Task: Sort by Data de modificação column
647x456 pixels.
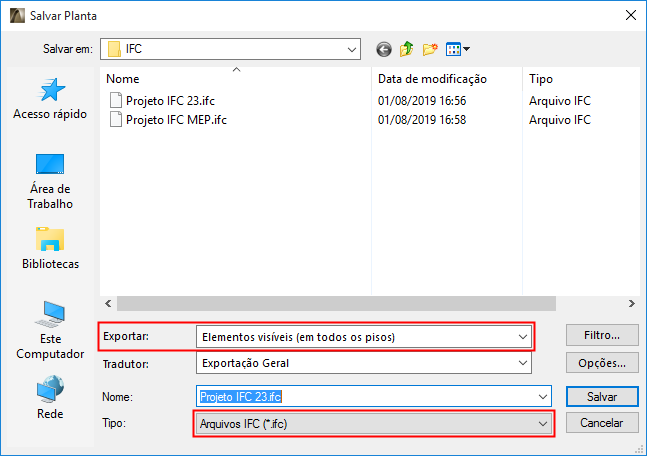Action: coord(432,78)
